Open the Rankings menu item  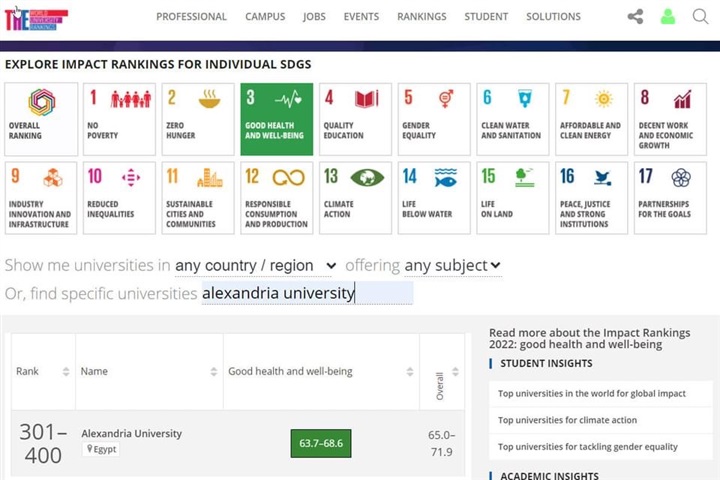(x=421, y=17)
